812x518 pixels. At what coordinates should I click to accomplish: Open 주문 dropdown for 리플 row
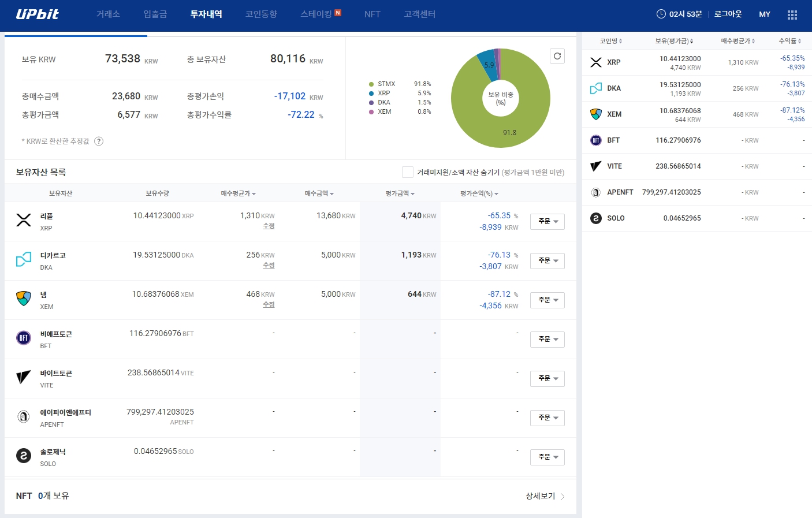coord(547,222)
